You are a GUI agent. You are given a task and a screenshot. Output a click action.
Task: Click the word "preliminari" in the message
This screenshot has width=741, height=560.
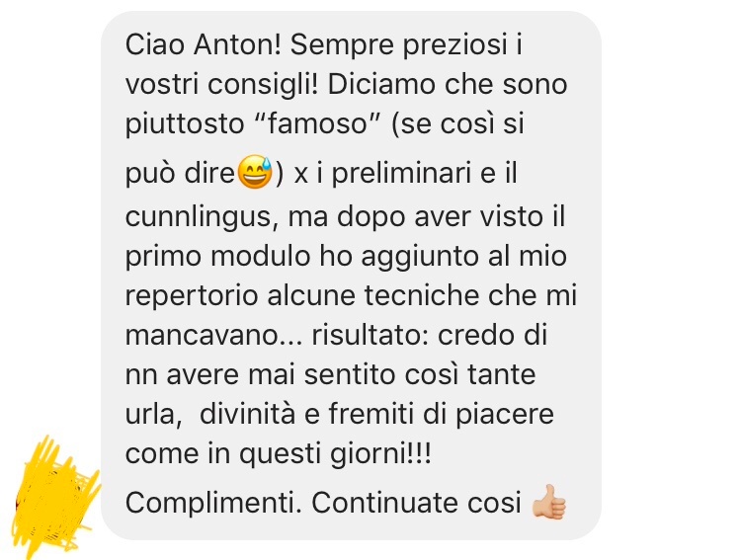[401, 173]
